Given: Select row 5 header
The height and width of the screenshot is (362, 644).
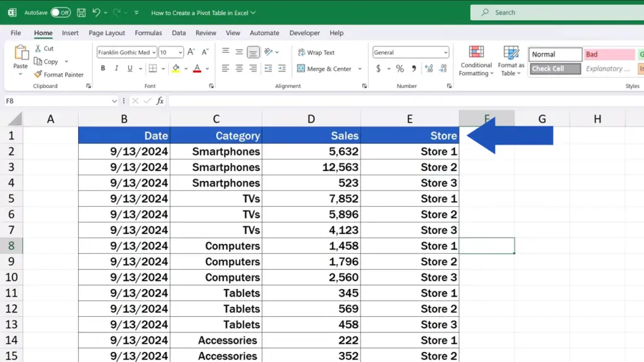Looking at the screenshot, I should click(x=11, y=199).
